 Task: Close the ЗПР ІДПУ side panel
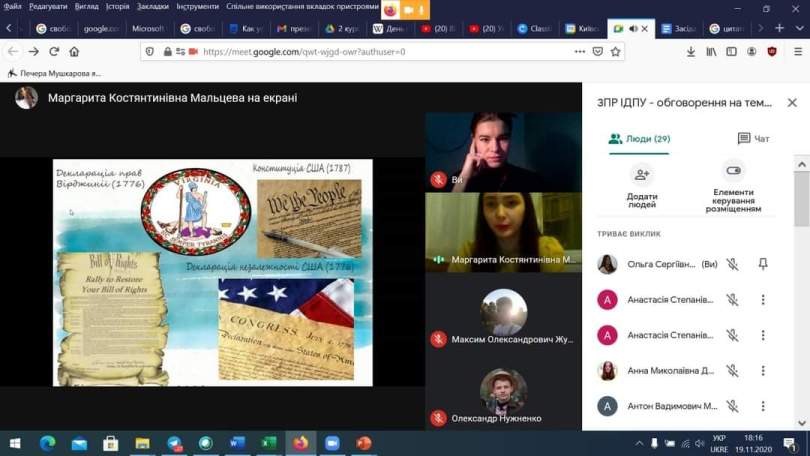click(792, 103)
